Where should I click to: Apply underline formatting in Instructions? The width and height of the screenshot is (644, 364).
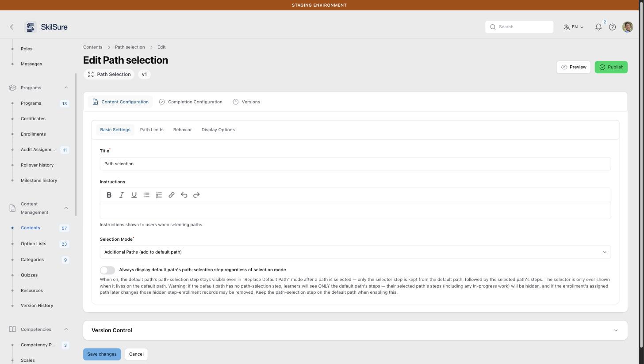(x=134, y=195)
